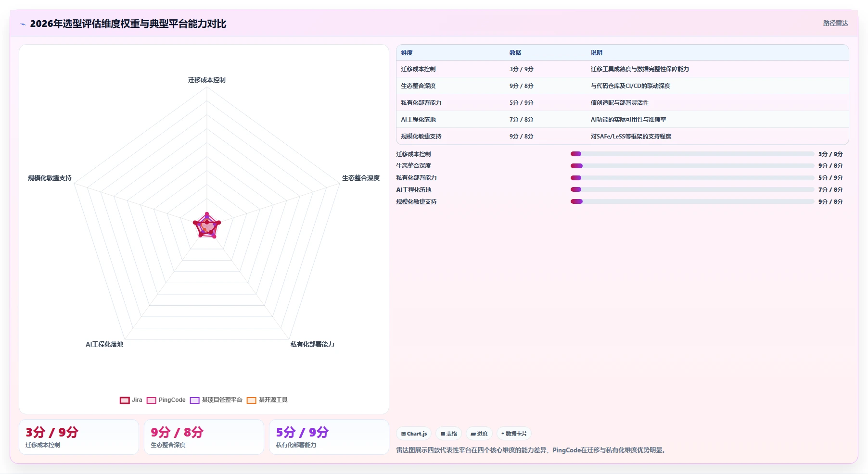868x474 pixels.
Task: Click description 迁移工具成熟度与数据完整性保障能力
Action: 640,69
